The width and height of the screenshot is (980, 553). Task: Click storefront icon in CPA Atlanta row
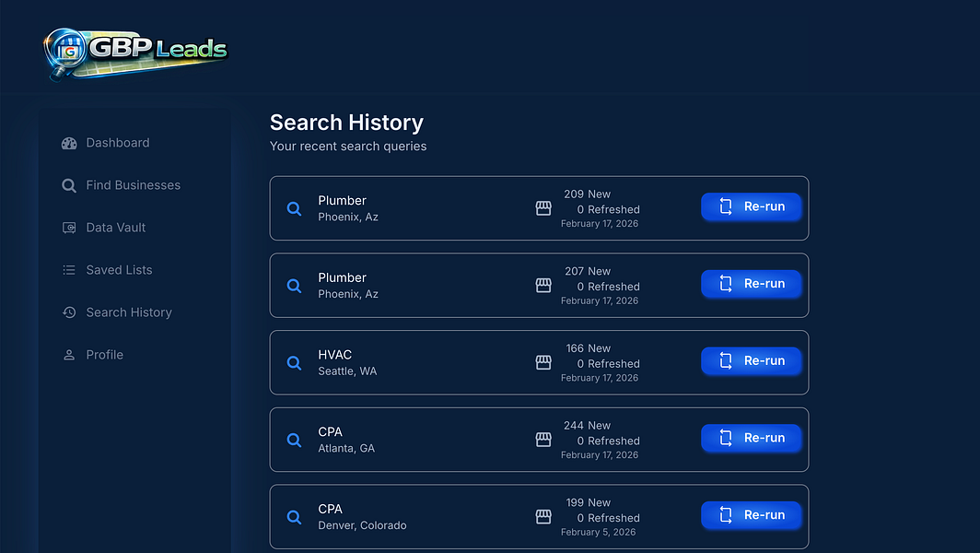point(543,440)
